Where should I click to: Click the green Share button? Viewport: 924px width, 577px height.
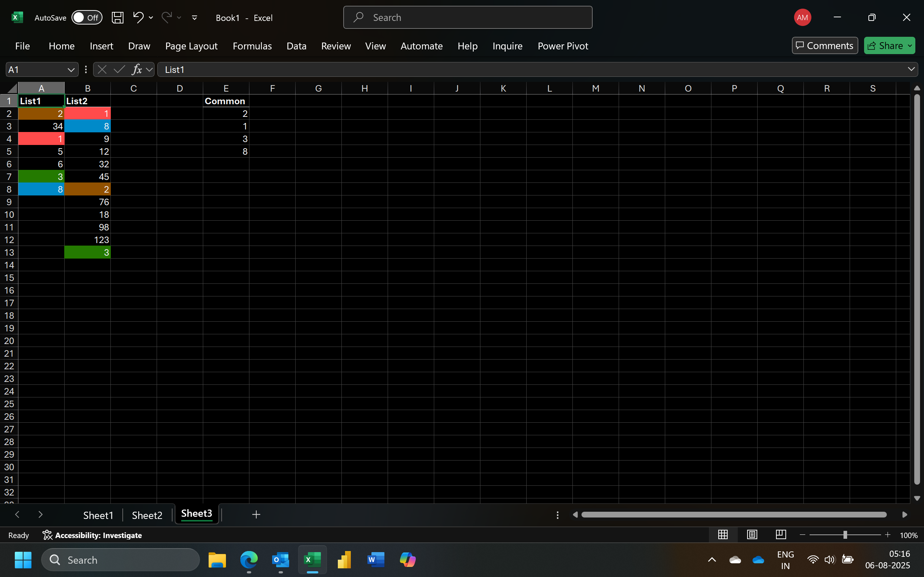point(885,46)
